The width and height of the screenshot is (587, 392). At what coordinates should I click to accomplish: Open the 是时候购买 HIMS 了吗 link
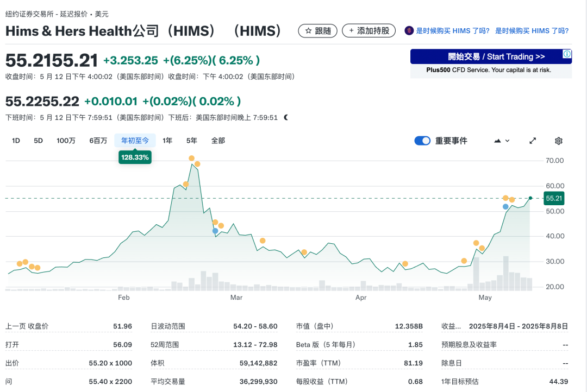(x=452, y=31)
